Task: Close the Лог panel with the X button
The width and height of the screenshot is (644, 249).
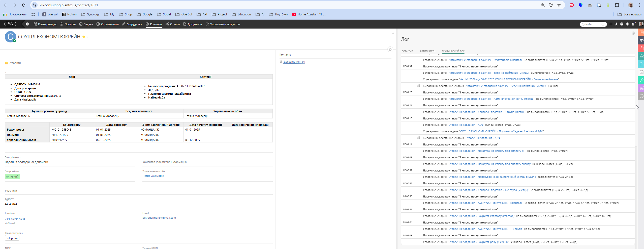Action: point(633,33)
